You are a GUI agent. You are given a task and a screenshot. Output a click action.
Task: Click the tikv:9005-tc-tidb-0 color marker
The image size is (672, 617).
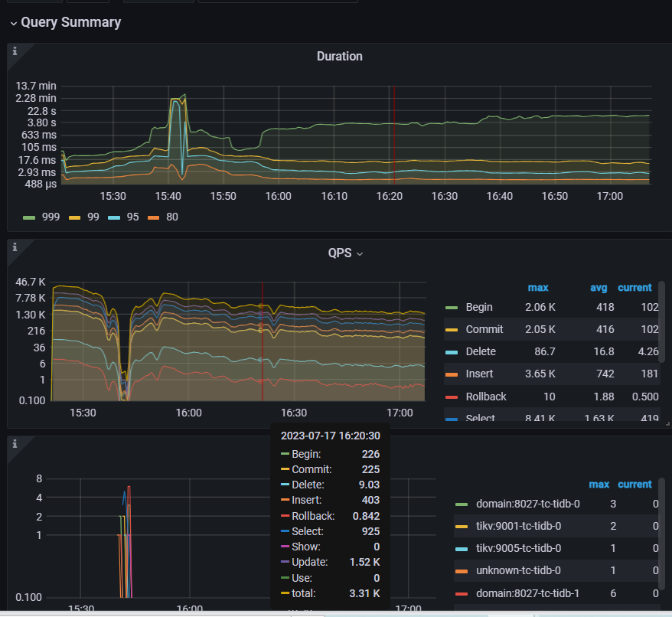[x=462, y=548]
